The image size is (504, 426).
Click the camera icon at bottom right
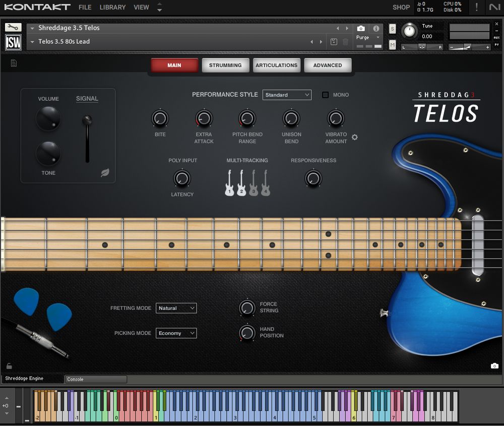coord(495,366)
